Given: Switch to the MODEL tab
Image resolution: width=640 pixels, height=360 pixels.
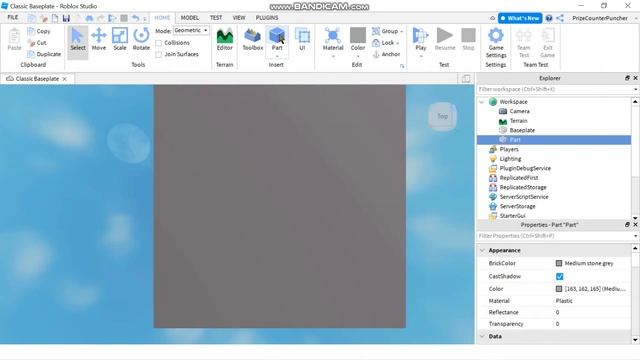Looking at the screenshot, I should (190, 18).
